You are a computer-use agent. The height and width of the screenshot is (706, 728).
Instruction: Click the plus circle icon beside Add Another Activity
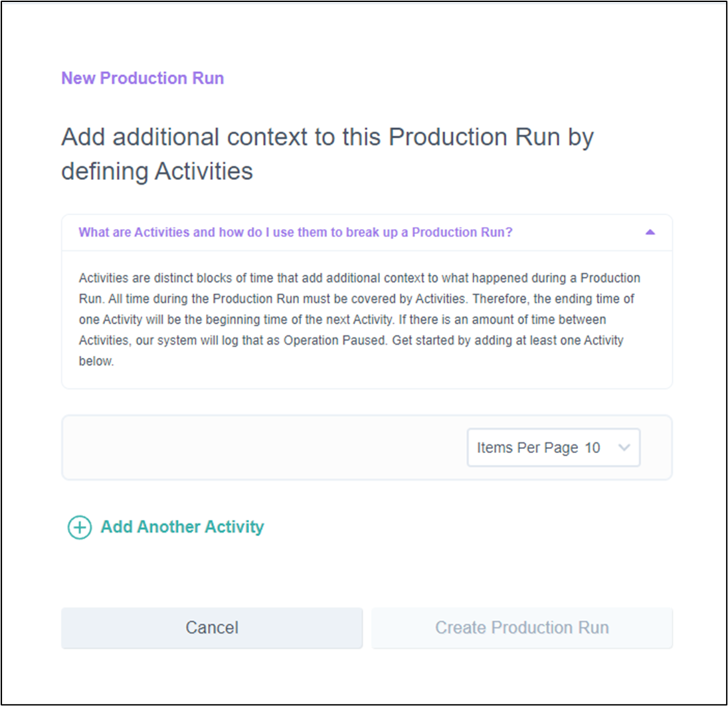[80, 527]
